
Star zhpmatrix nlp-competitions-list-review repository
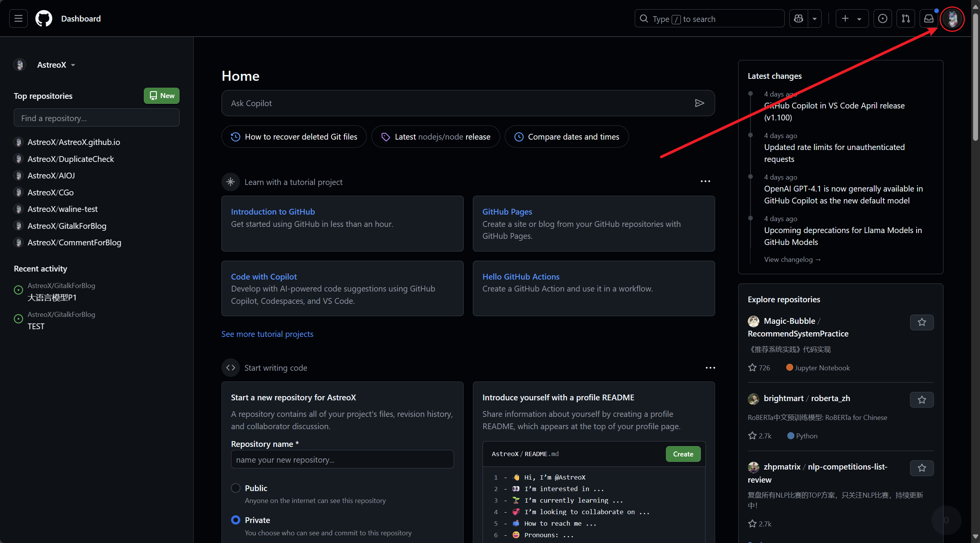(922, 468)
